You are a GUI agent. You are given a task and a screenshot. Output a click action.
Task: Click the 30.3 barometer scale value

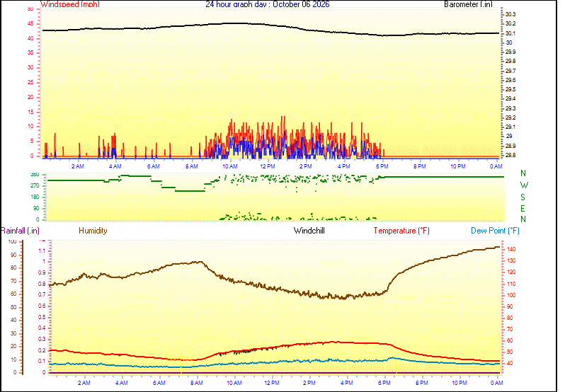[x=510, y=14]
